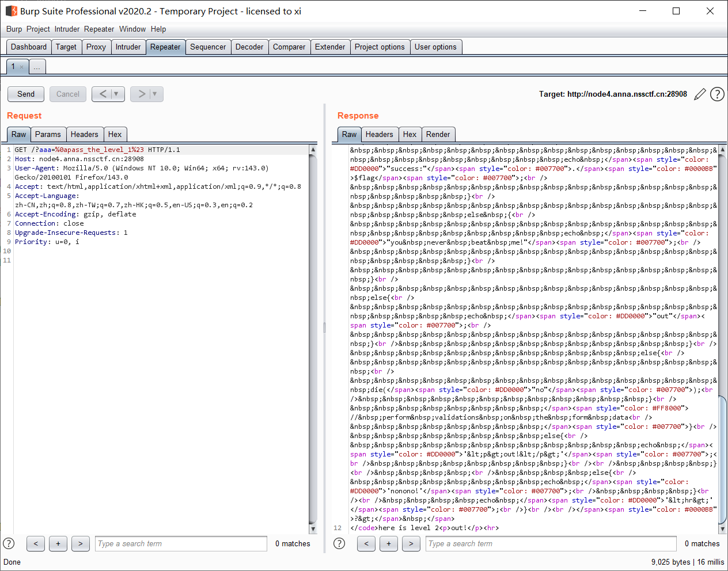Open Repeater help question mark icon
The height and width of the screenshot is (571, 728).
(x=717, y=94)
